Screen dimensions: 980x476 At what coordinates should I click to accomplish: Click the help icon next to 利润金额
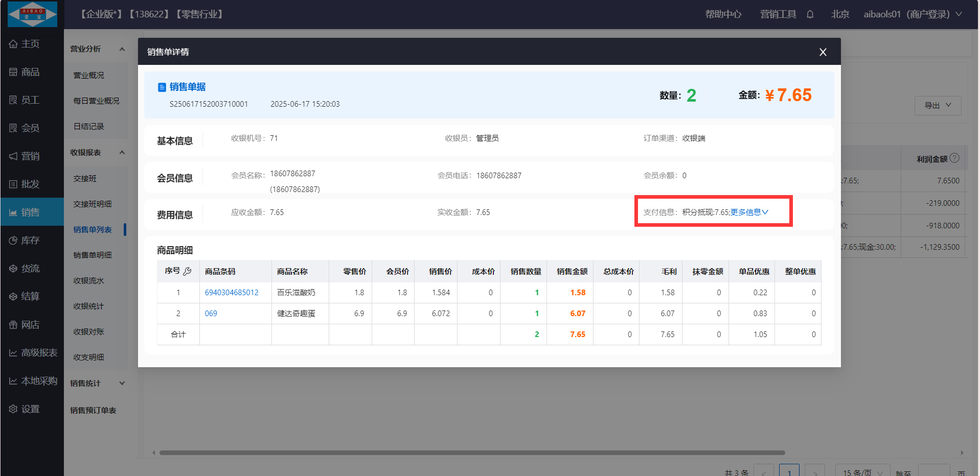(954, 158)
